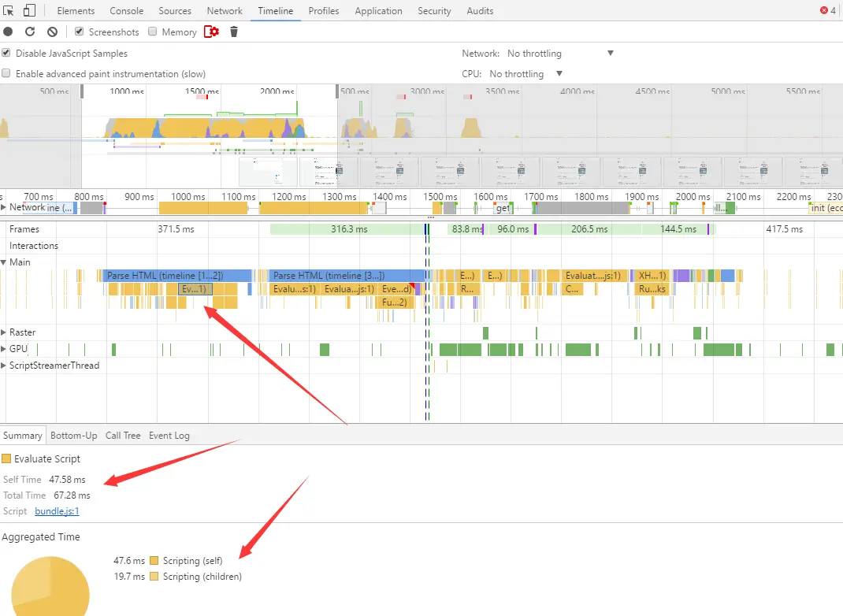The width and height of the screenshot is (843, 616).
Task: Expand the GPU track
Action: (3, 349)
